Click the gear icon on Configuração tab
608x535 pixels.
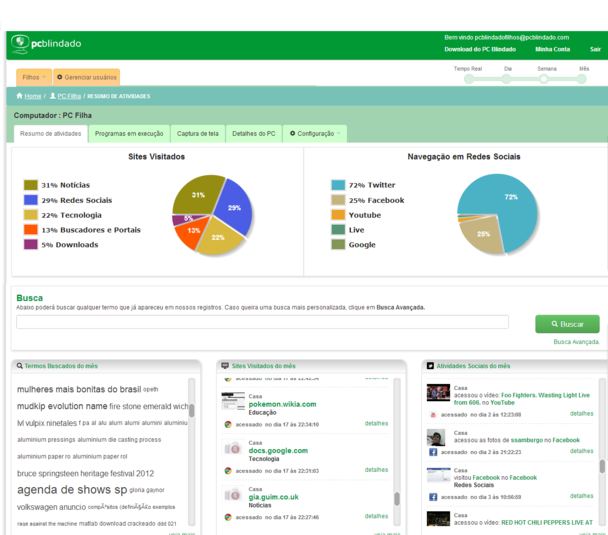coord(293,133)
